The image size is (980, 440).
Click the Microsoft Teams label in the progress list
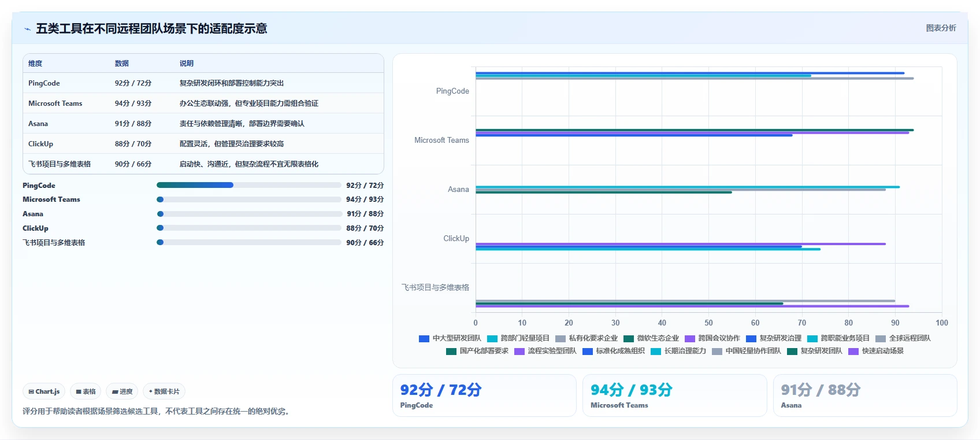pos(51,199)
